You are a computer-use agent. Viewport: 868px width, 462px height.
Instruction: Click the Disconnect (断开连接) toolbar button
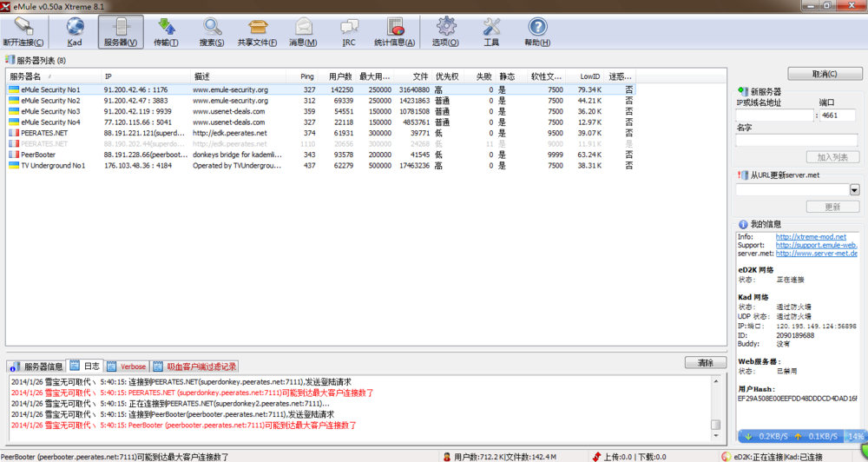pos(23,31)
